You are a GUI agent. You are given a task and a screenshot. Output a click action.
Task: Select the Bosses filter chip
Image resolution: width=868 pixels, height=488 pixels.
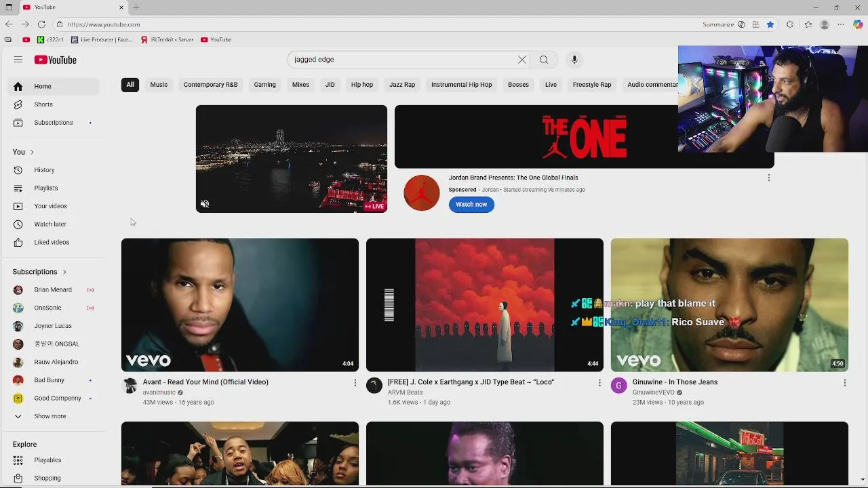[518, 85]
